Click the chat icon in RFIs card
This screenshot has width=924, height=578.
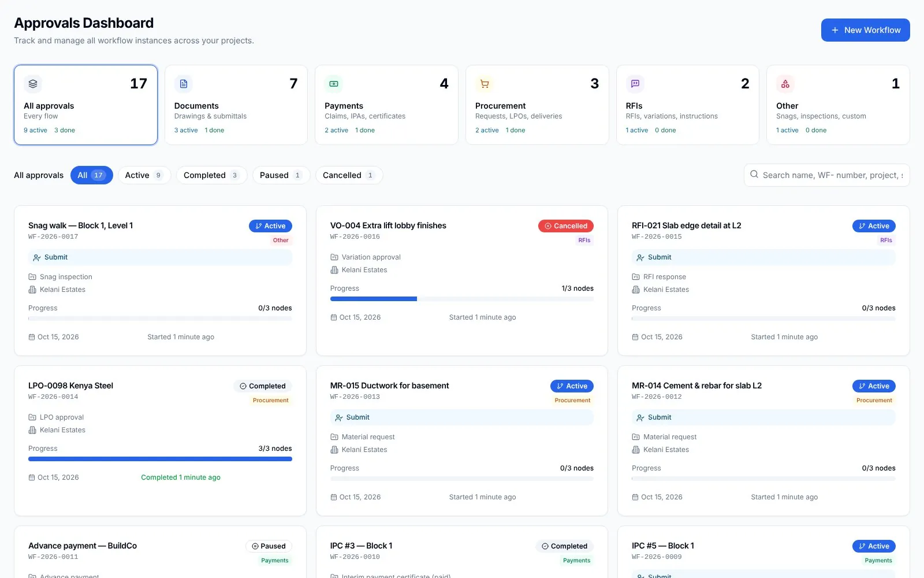635,84
